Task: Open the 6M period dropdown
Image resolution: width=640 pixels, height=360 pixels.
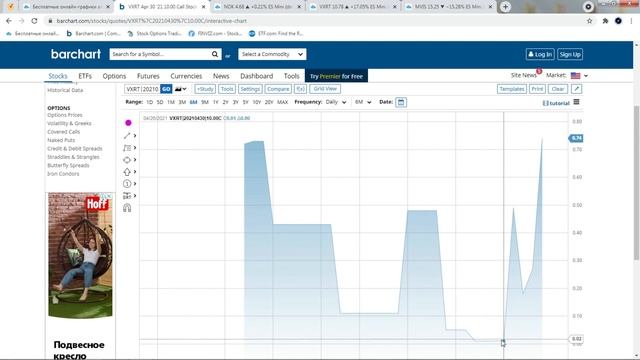Action: (363, 102)
